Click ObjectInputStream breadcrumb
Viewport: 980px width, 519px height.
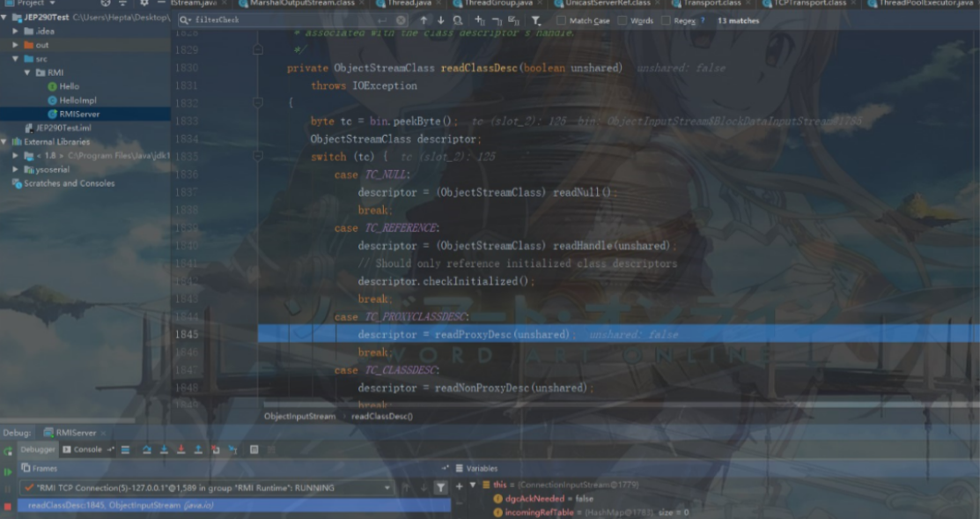click(x=299, y=417)
